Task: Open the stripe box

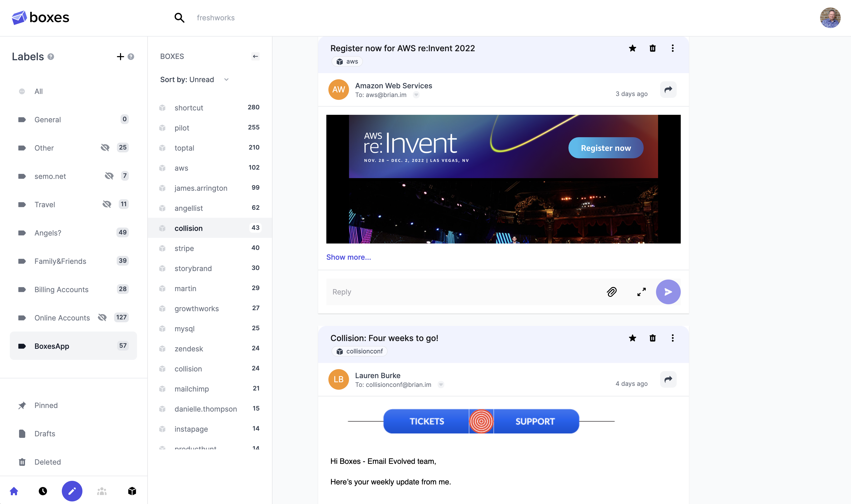Action: coord(210,248)
